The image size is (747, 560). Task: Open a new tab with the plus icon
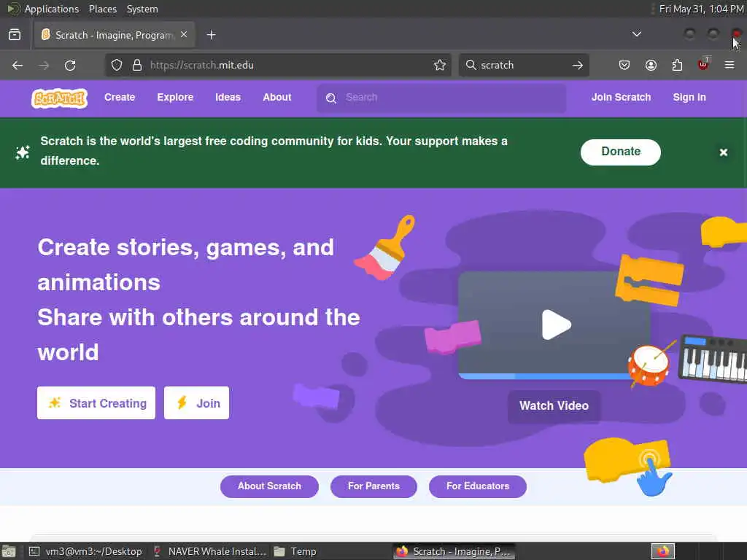tap(211, 35)
